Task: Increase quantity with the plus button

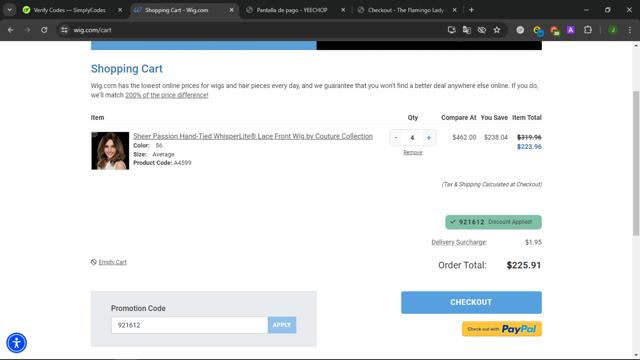Action: pos(429,138)
